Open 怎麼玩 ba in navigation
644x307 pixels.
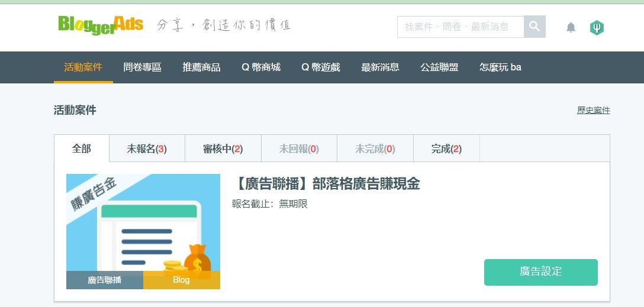[500, 67]
